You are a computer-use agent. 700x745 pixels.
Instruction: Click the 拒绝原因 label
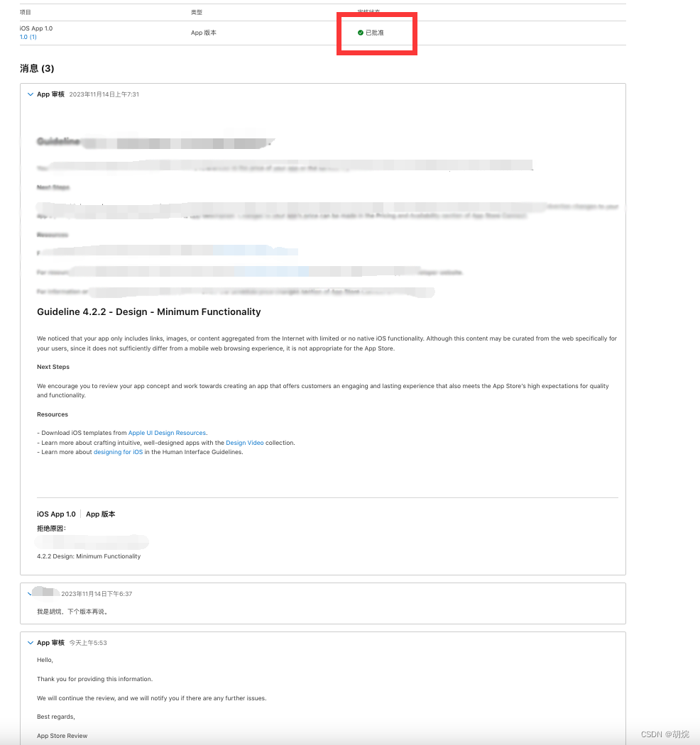click(x=51, y=529)
